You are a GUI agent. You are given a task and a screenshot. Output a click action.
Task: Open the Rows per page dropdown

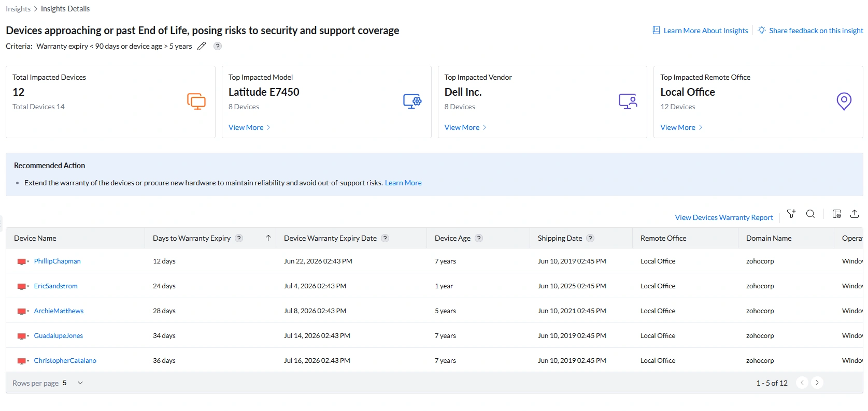73,383
